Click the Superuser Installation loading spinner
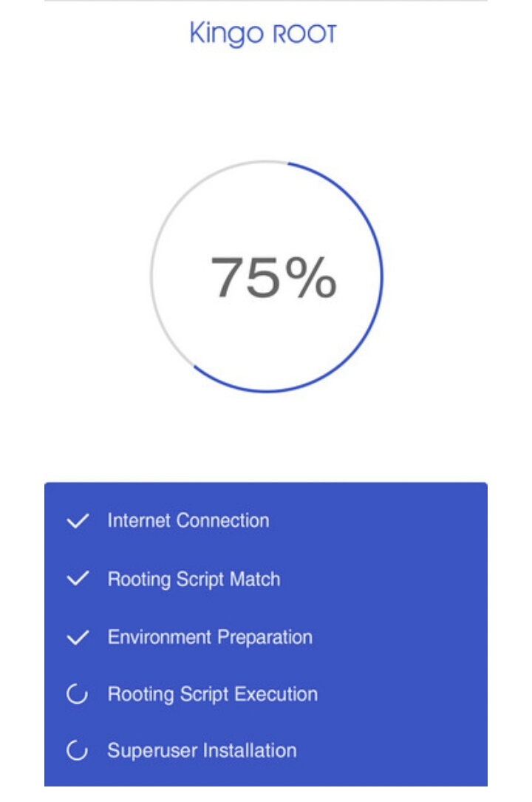This screenshot has width=532, height=802. pyautogui.click(x=78, y=752)
